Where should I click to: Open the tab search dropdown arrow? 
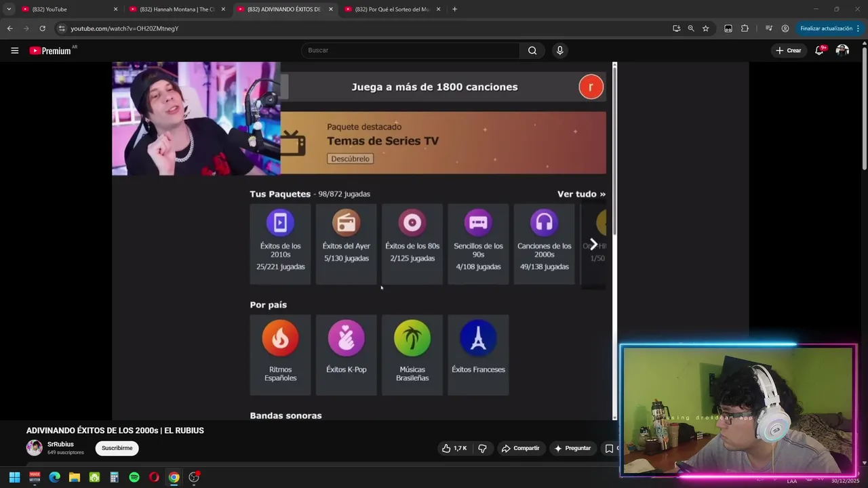[x=9, y=9]
